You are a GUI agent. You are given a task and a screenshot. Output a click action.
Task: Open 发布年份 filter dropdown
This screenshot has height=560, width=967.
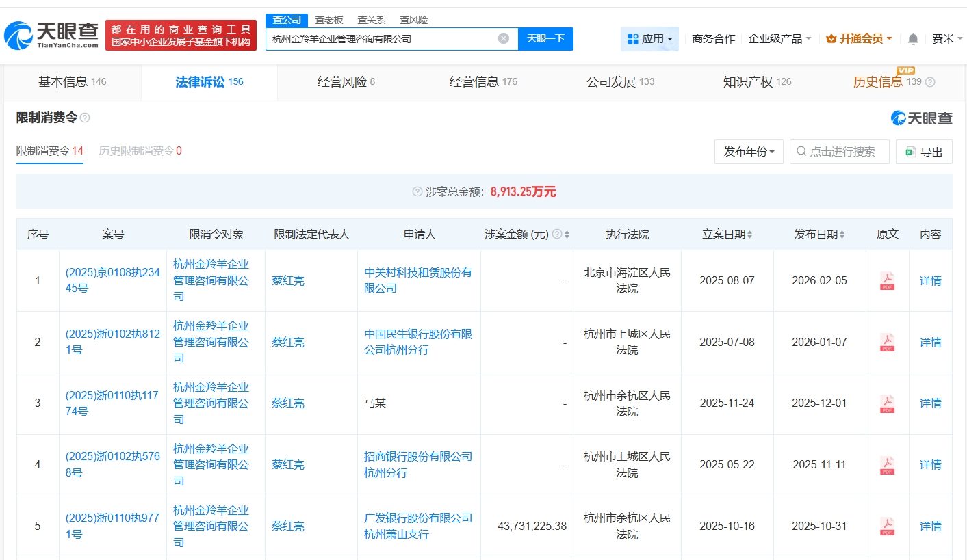click(749, 152)
